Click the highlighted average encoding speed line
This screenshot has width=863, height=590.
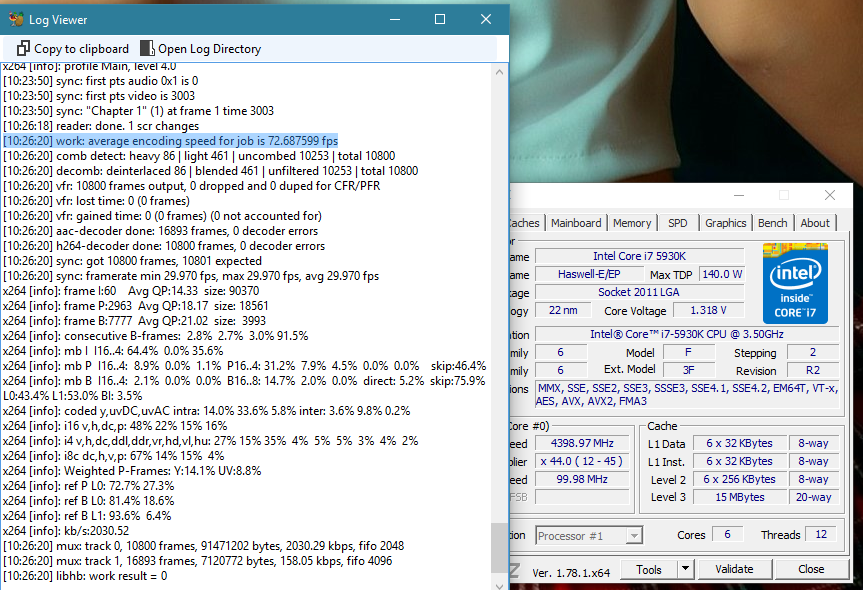point(171,141)
